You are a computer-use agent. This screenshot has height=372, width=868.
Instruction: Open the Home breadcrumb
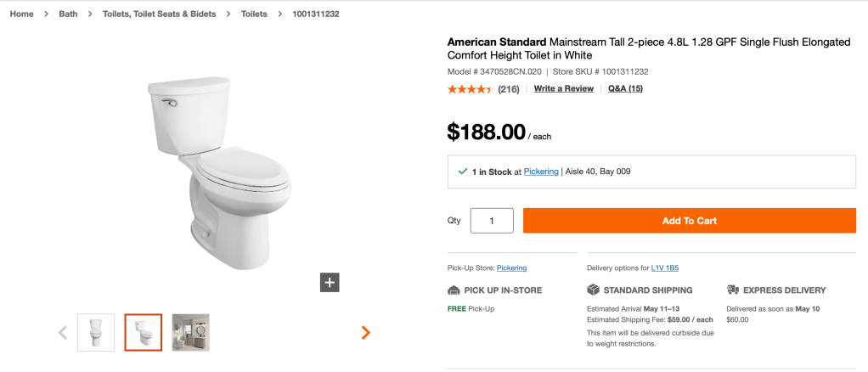[x=22, y=14]
